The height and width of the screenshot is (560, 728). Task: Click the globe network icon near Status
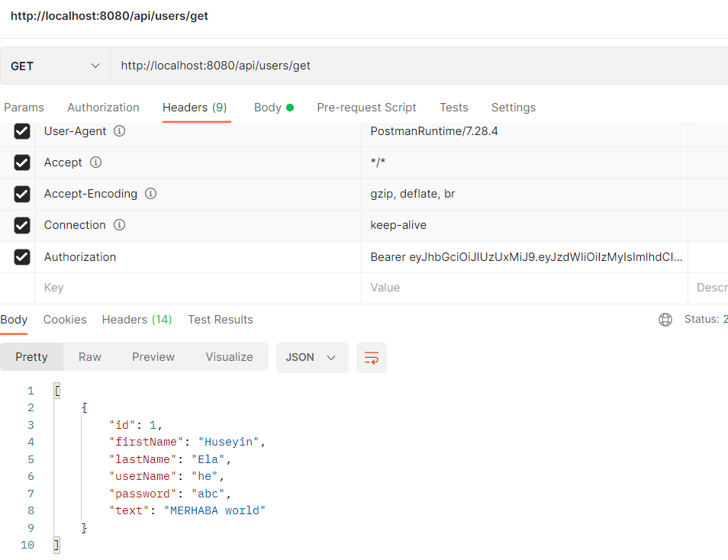click(665, 320)
